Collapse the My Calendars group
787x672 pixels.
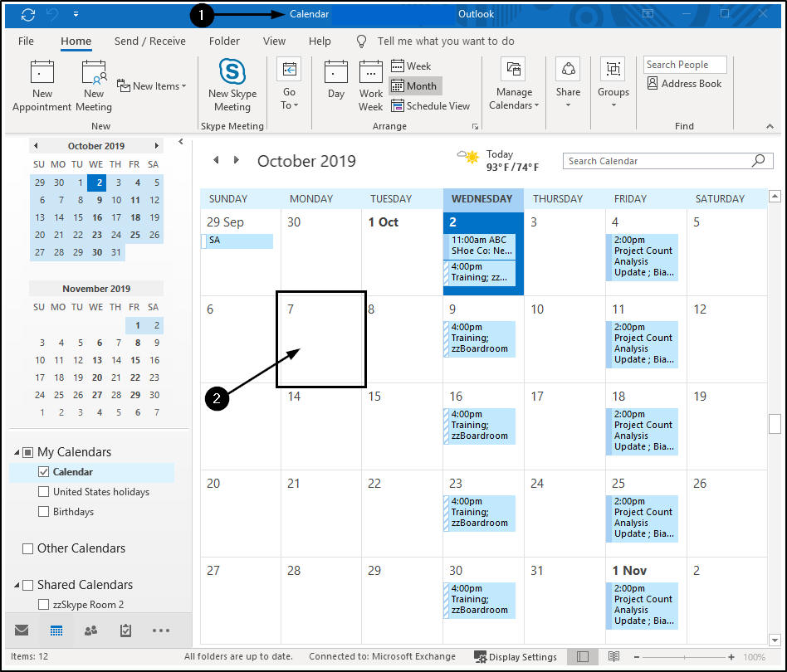coord(17,452)
